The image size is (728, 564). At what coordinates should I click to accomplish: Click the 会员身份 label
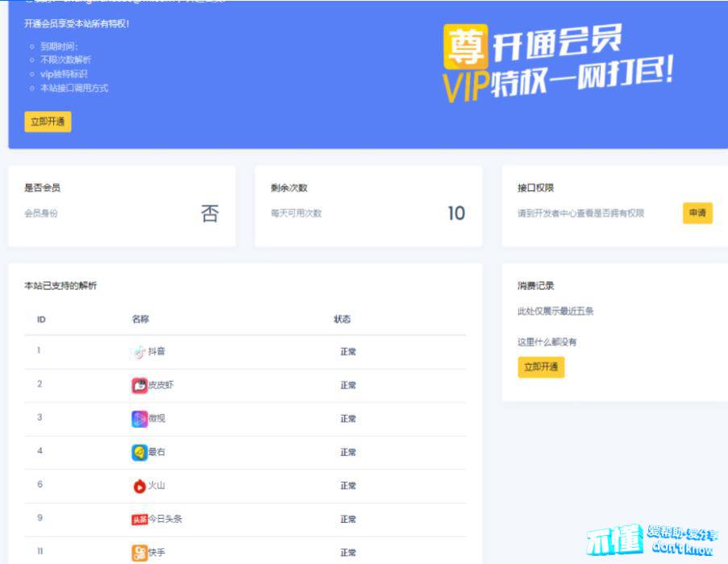tap(41, 214)
